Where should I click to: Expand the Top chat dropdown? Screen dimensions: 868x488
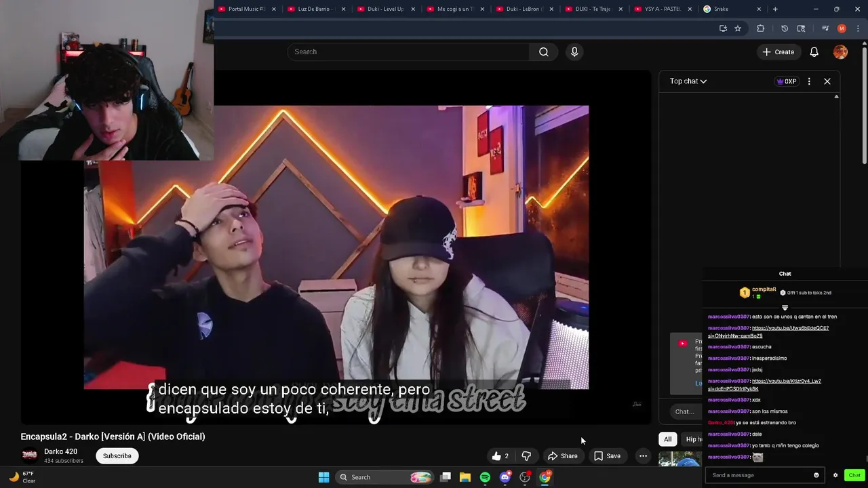(688, 81)
